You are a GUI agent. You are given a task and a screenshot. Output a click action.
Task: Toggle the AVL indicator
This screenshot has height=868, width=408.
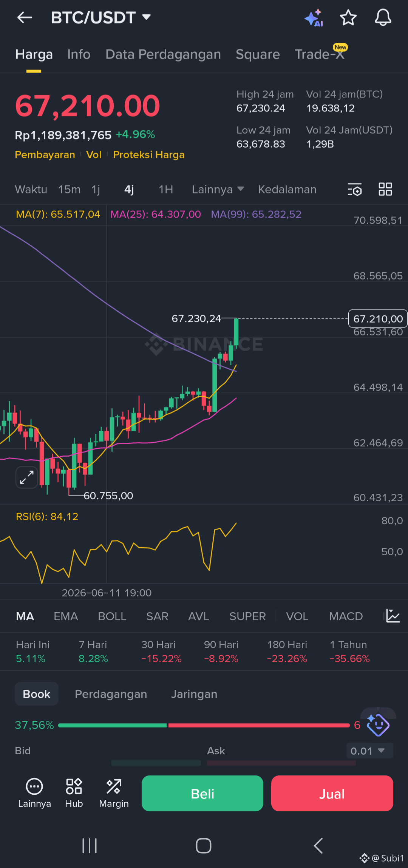(199, 616)
